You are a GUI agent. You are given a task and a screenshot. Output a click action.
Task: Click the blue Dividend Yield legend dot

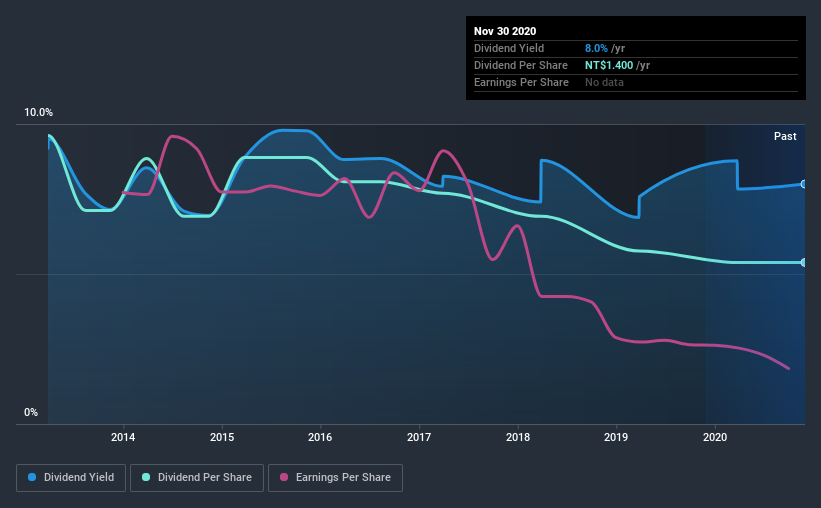click(x=32, y=477)
